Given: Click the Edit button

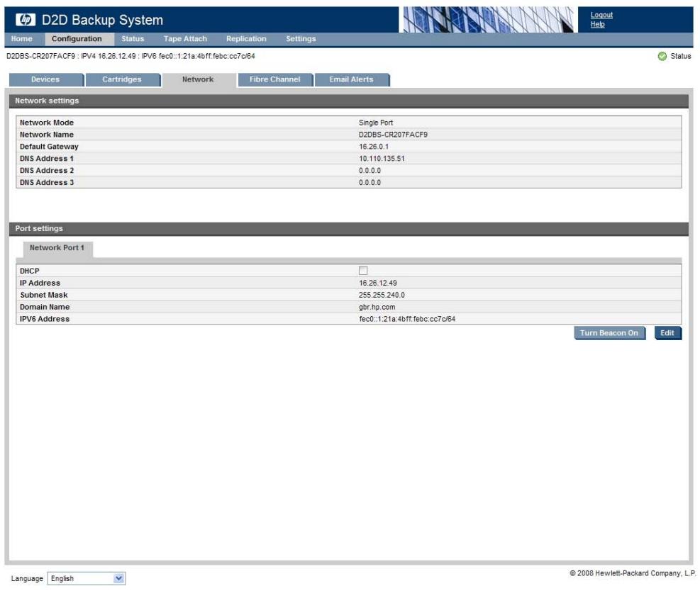Looking at the screenshot, I should point(667,333).
